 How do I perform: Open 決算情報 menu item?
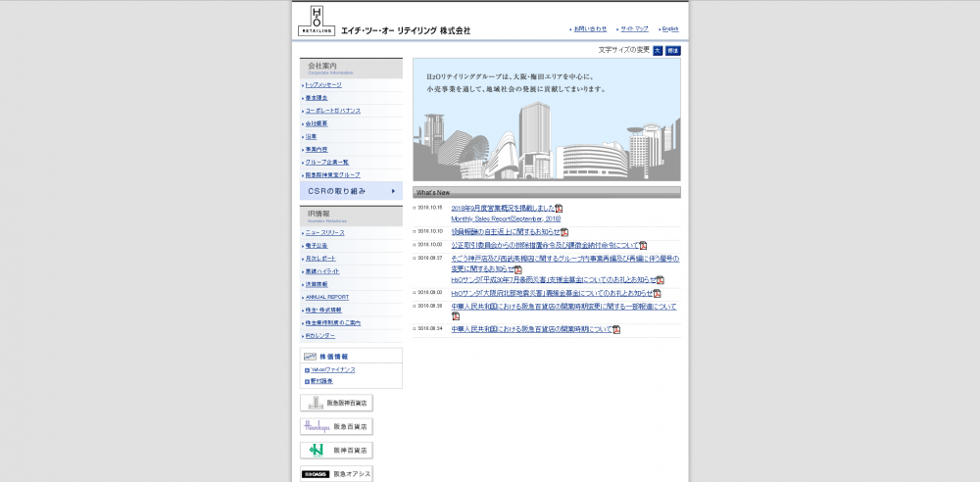[x=317, y=284]
